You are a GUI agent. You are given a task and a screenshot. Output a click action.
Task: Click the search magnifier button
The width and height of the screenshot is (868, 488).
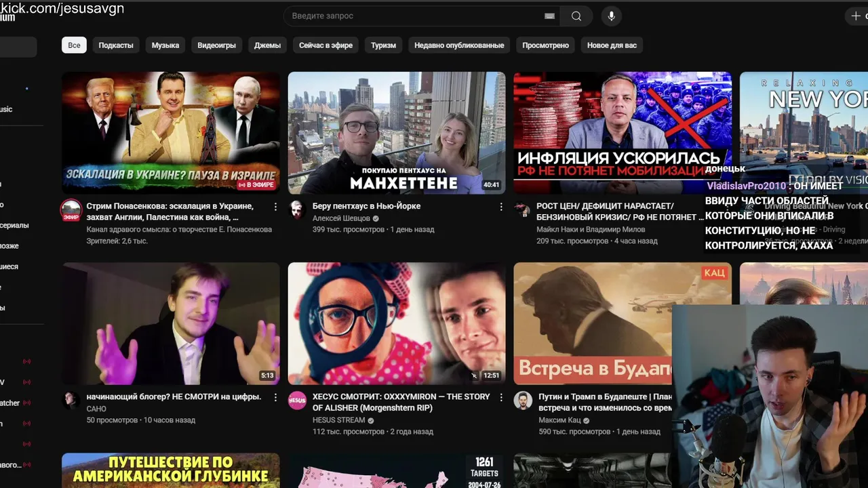[576, 16]
